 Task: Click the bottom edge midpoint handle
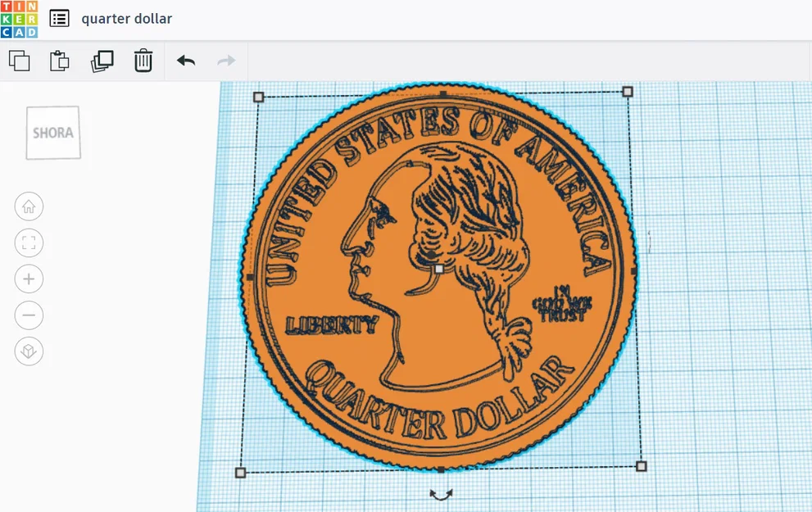click(441, 470)
